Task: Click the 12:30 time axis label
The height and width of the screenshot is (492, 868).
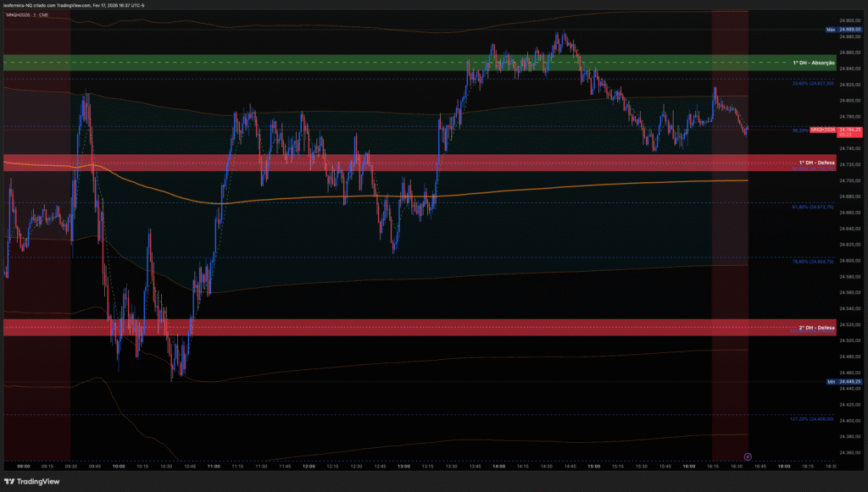Action: click(356, 467)
